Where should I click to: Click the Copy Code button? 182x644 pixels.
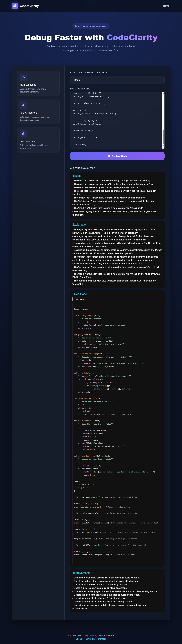[79, 299]
